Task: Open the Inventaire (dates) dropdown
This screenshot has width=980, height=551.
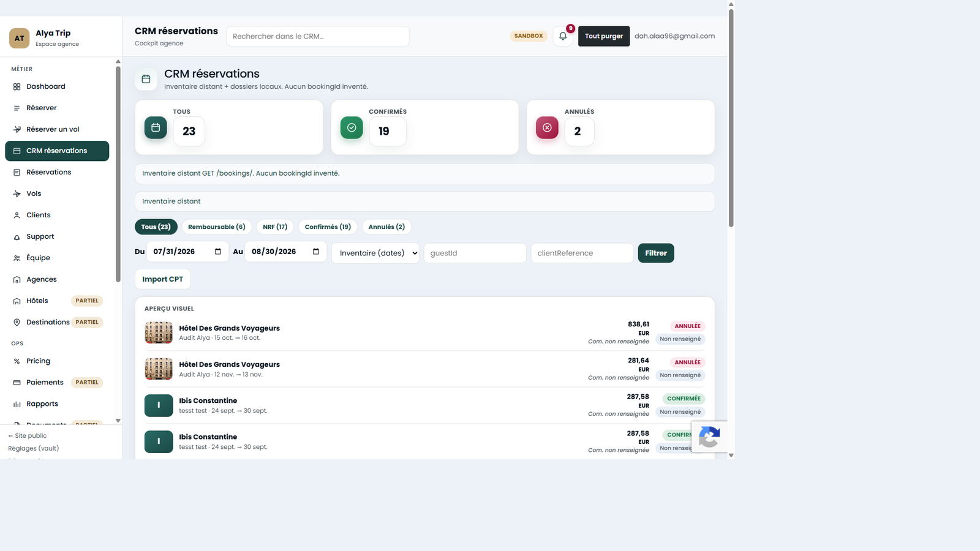Action: click(x=375, y=253)
